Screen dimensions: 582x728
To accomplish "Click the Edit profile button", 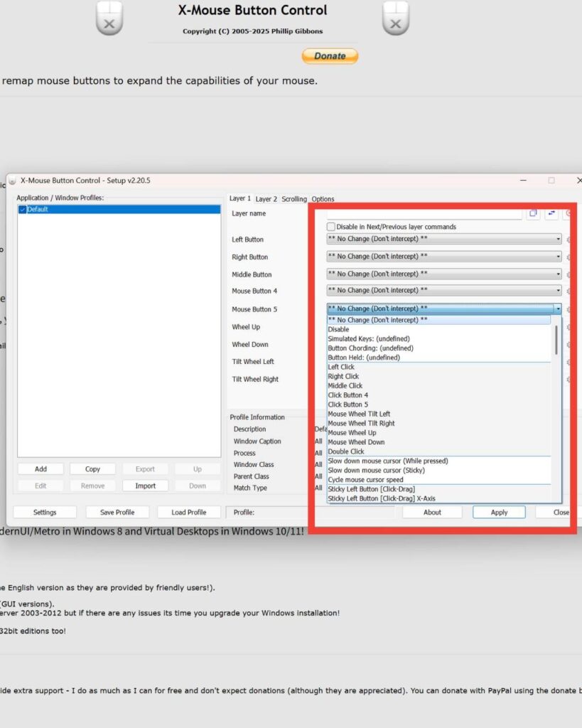I will coord(41,486).
